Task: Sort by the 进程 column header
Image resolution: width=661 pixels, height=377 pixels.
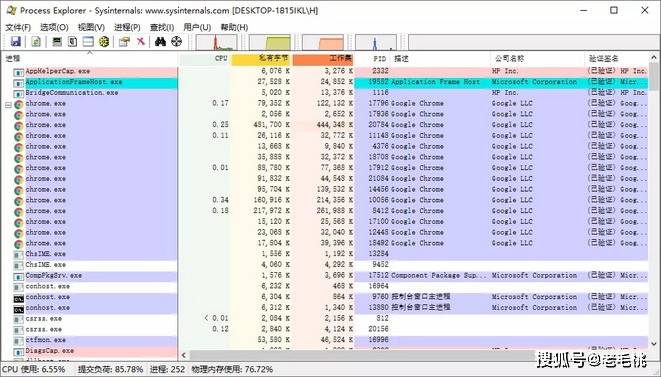Action: tap(90, 59)
